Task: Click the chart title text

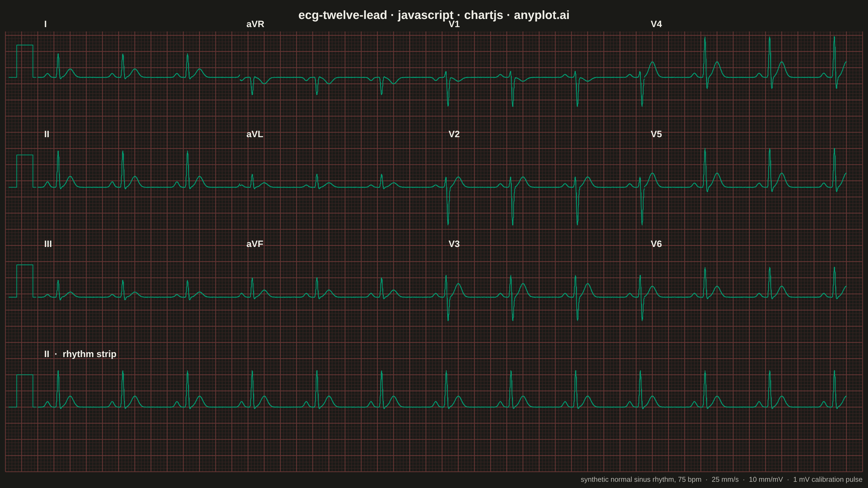Action: point(434,15)
